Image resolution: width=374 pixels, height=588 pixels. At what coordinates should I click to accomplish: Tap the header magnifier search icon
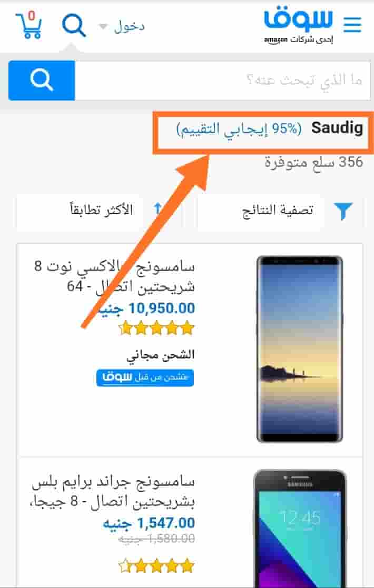[x=74, y=25]
